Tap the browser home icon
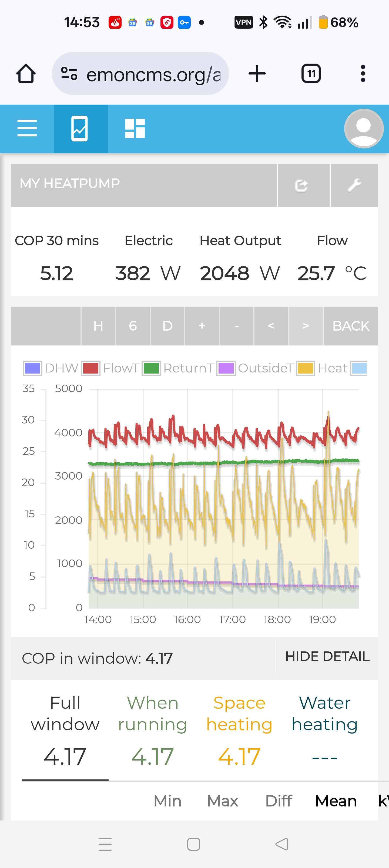 click(26, 73)
